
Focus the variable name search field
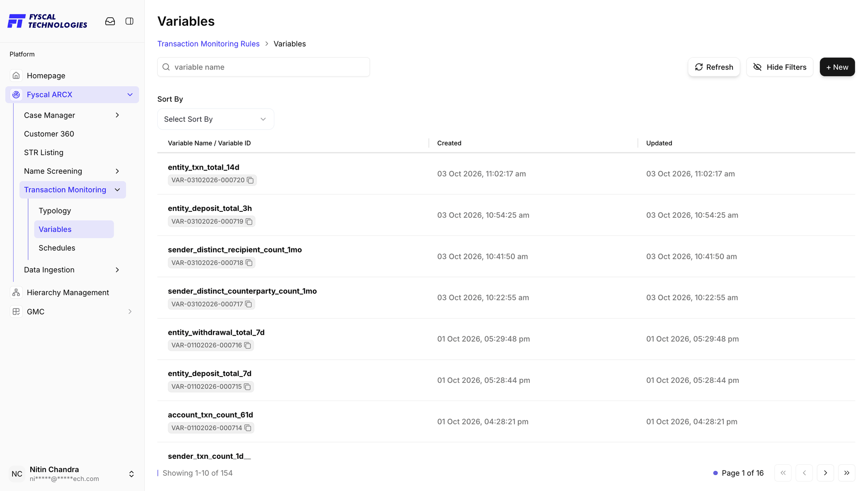coord(264,67)
